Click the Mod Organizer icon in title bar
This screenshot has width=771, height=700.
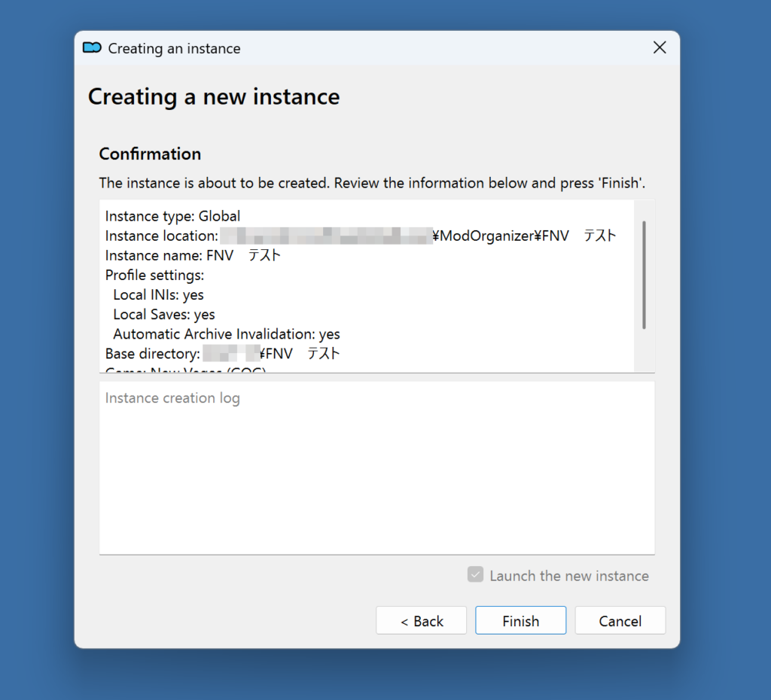point(92,48)
